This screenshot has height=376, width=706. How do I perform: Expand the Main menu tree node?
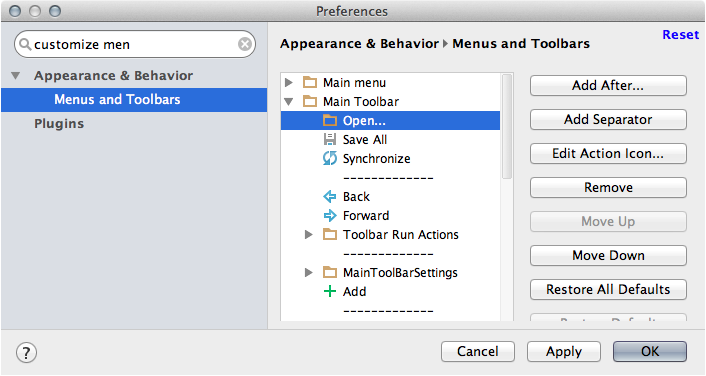(x=289, y=82)
